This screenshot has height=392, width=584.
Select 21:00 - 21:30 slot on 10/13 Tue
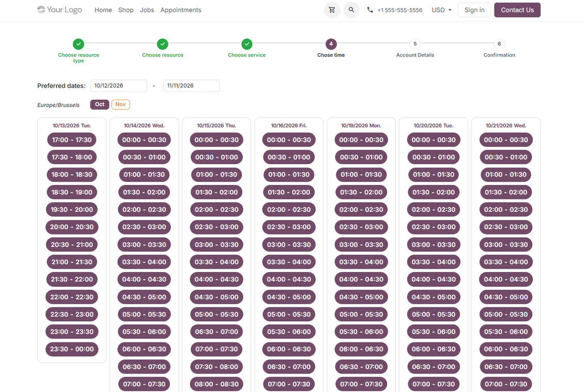pyautogui.click(x=72, y=262)
